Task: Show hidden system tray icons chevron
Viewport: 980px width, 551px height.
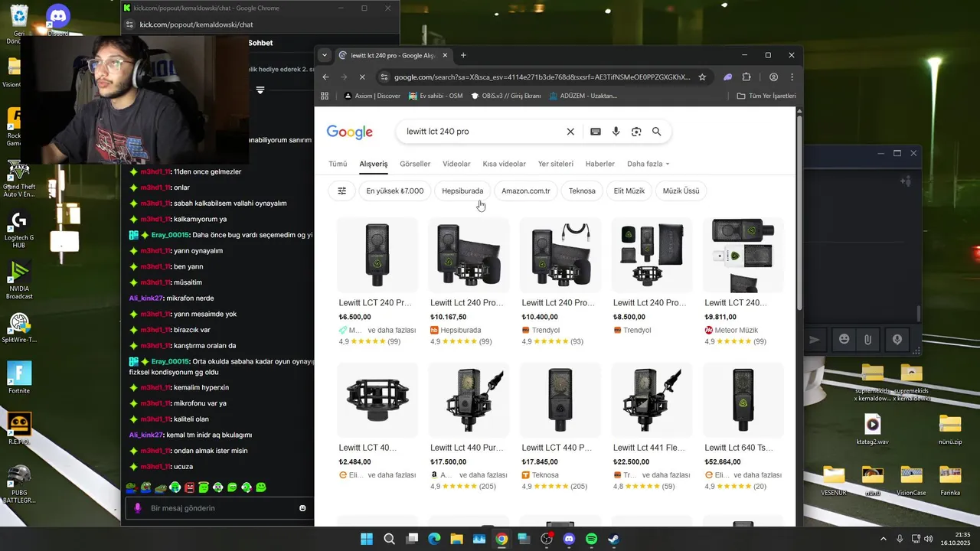Action: (x=883, y=539)
